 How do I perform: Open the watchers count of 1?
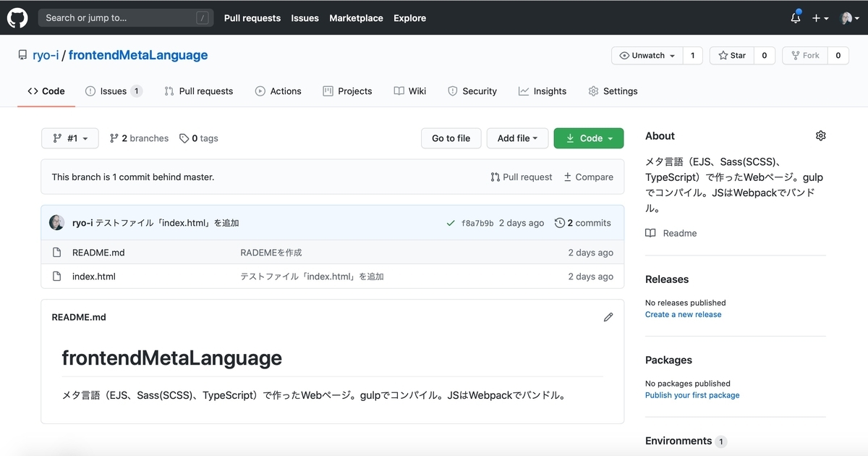point(692,56)
